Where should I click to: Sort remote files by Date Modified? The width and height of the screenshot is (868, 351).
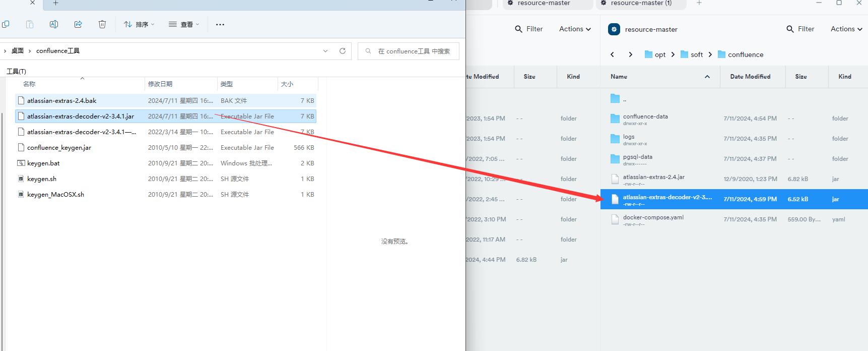750,77
